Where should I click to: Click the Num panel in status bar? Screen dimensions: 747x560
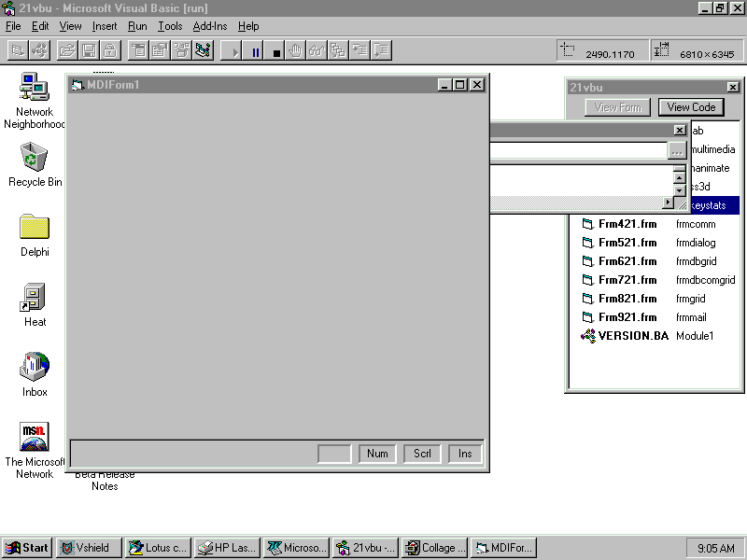coord(377,454)
